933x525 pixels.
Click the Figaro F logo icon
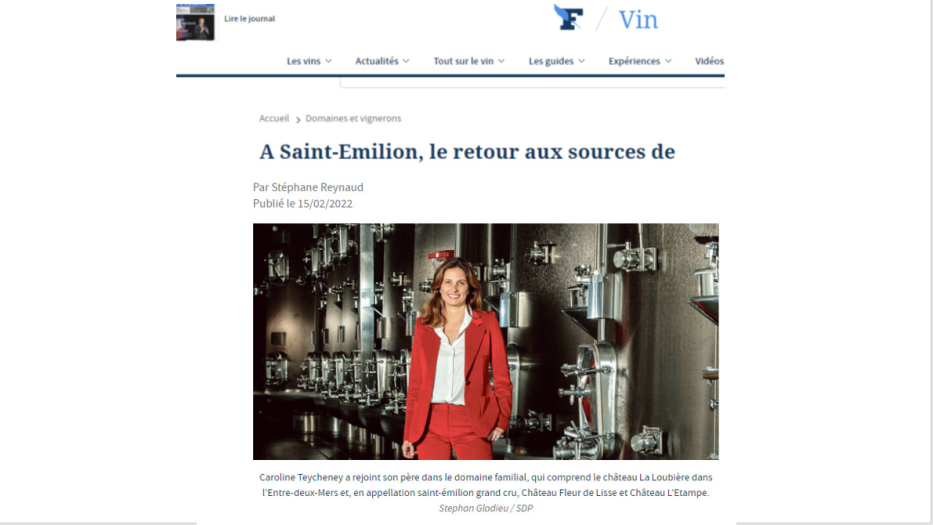tap(568, 17)
